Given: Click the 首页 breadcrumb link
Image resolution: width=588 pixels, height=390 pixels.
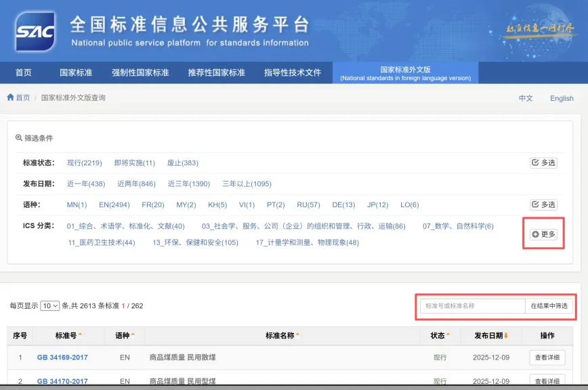Looking at the screenshot, I should point(22,97).
